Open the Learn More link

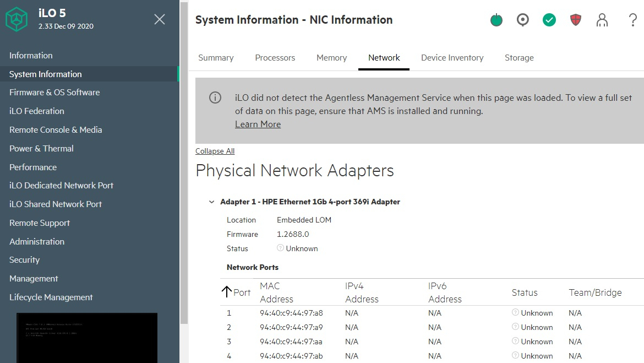(x=258, y=124)
